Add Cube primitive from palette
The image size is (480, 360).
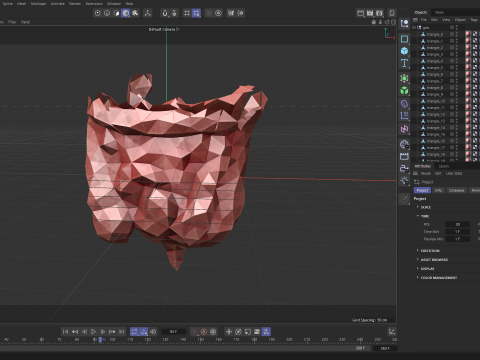404,51
